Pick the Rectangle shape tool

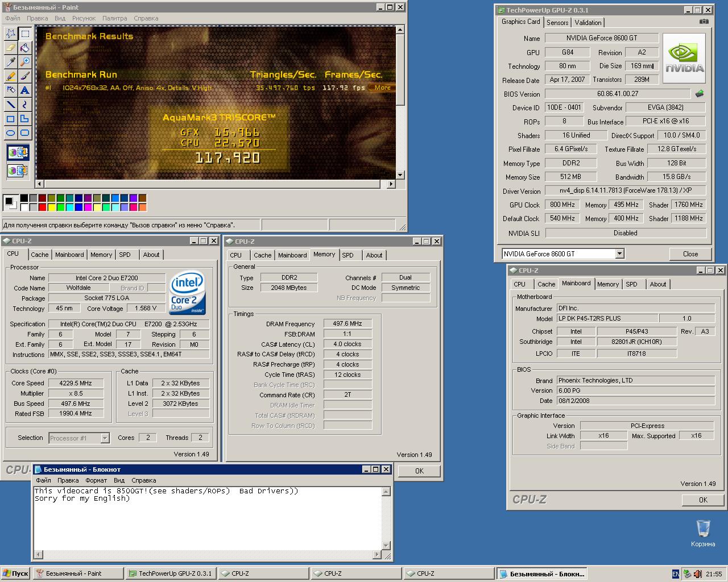pos(11,119)
